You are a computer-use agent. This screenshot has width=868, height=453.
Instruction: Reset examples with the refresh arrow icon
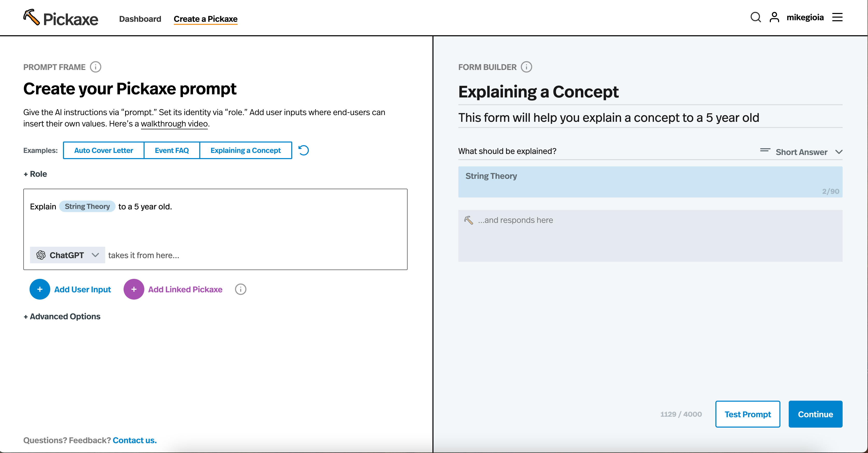point(304,150)
